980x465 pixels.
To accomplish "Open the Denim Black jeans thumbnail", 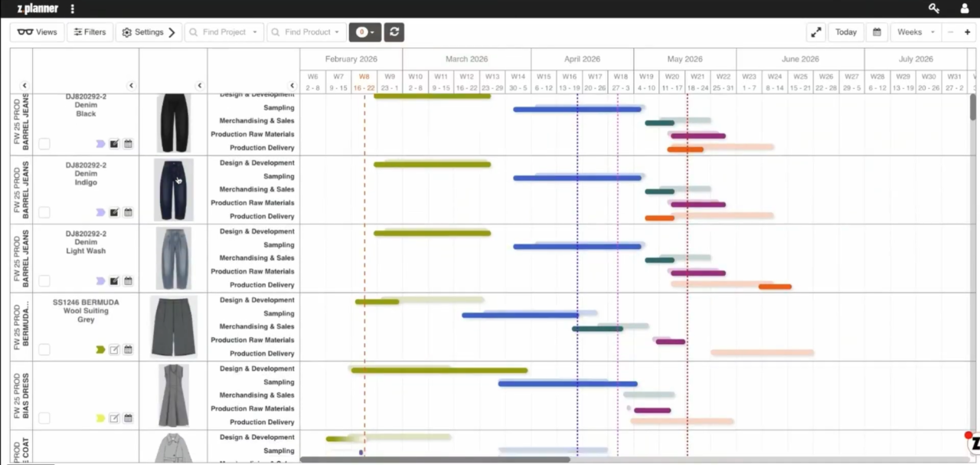I will (174, 123).
